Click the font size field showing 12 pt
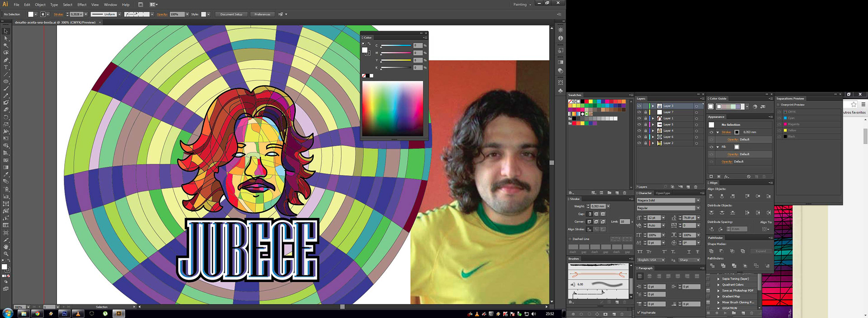This screenshot has height=318, width=868. [654, 218]
